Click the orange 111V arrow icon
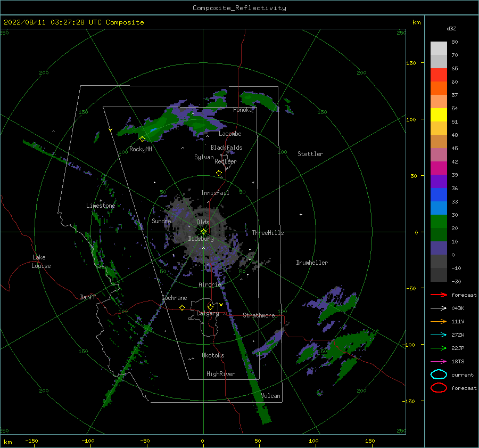 point(439,321)
